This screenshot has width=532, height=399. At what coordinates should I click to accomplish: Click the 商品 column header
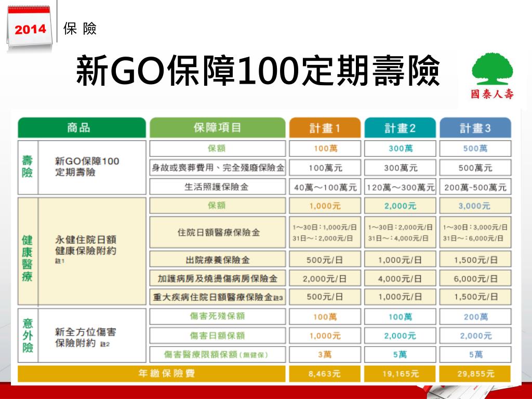tap(82, 128)
